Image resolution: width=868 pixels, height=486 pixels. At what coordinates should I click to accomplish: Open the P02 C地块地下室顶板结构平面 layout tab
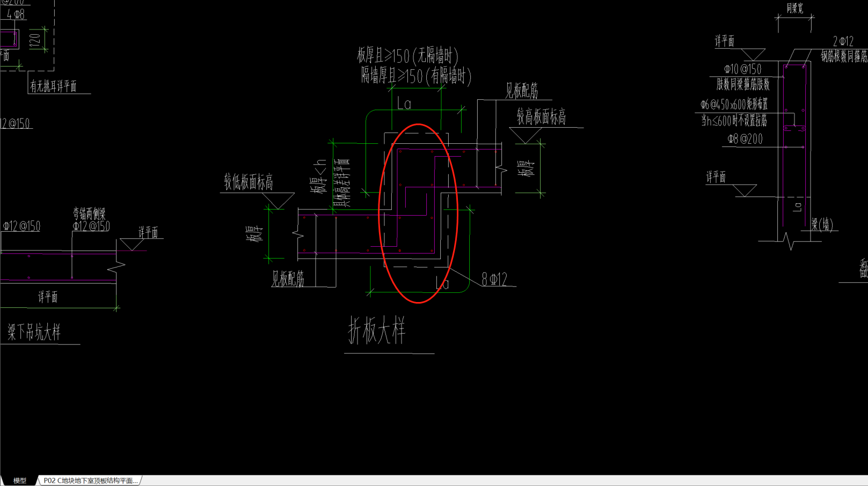click(91, 481)
